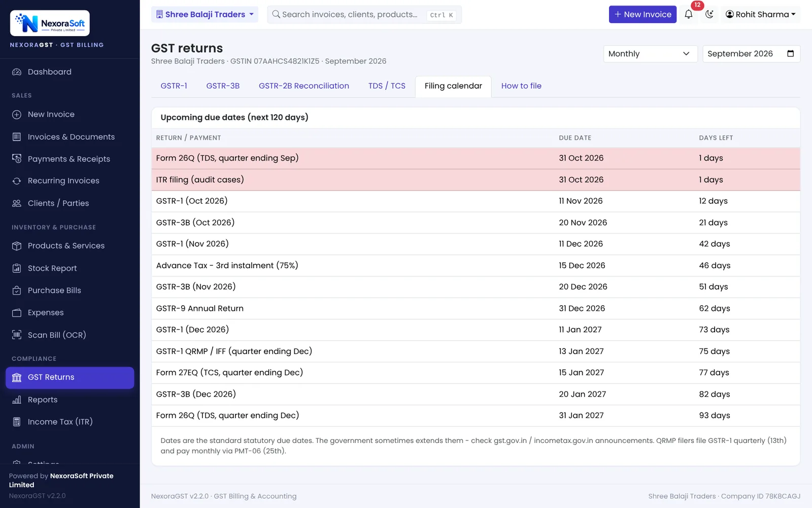Open Purchase Bills sidebar icon
The image size is (812, 508).
(17, 291)
